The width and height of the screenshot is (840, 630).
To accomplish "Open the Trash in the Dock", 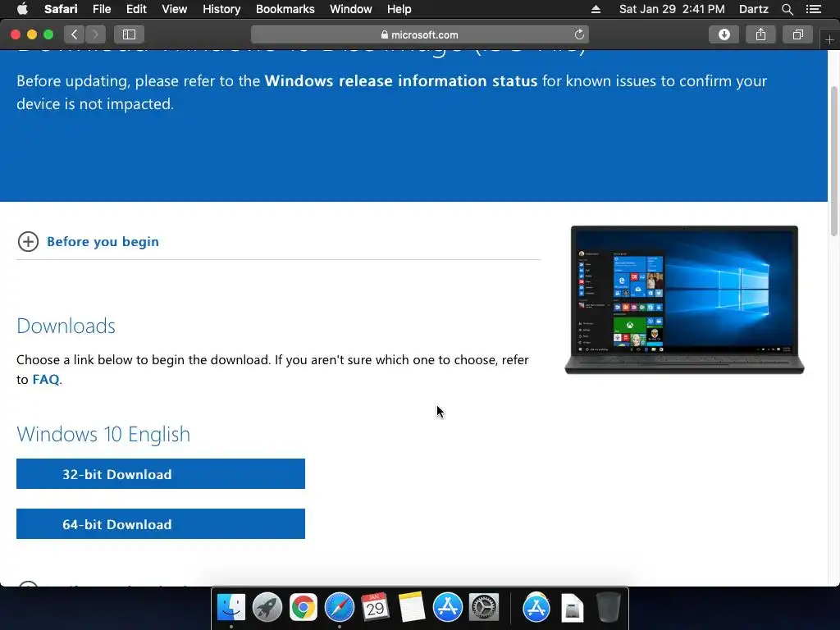I will coord(609,608).
